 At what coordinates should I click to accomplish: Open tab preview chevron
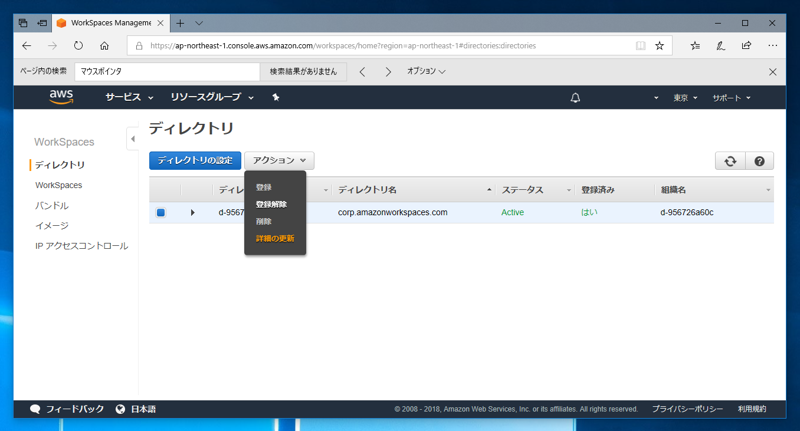click(x=199, y=23)
